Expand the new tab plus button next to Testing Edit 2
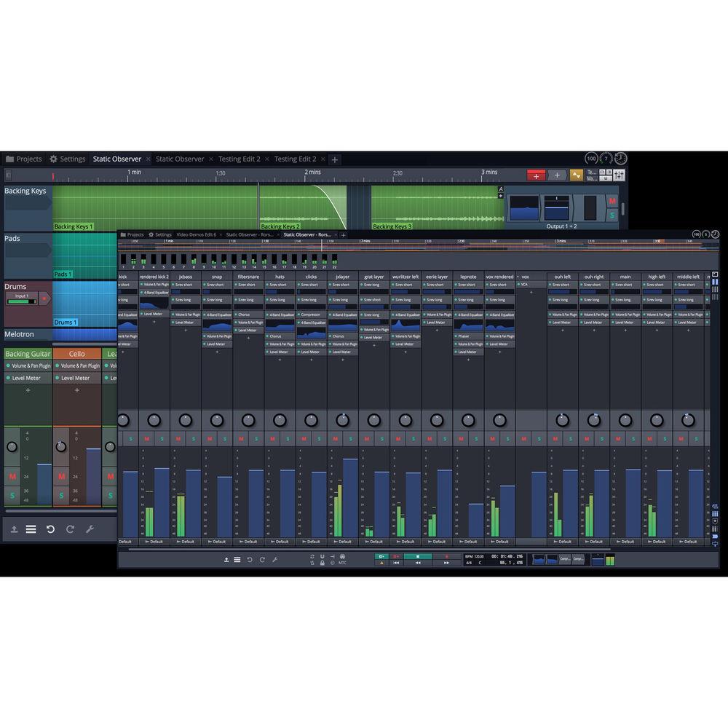Screen dimensions: 728x728 [x=333, y=159]
